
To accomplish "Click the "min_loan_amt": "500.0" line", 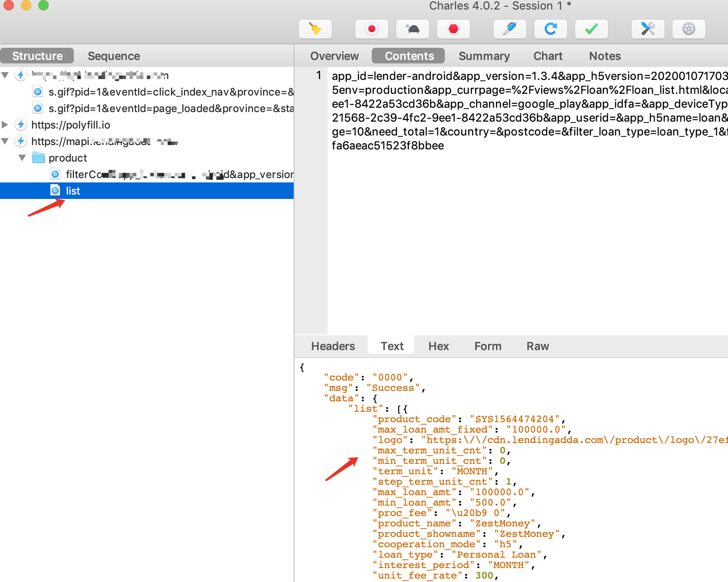I will (444, 503).
